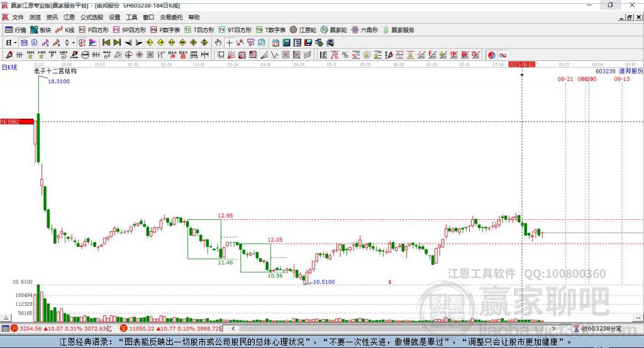Click the infinity loop icon
Image resolution: width=644 pixels, height=348 pixels.
tap(502, 55)
